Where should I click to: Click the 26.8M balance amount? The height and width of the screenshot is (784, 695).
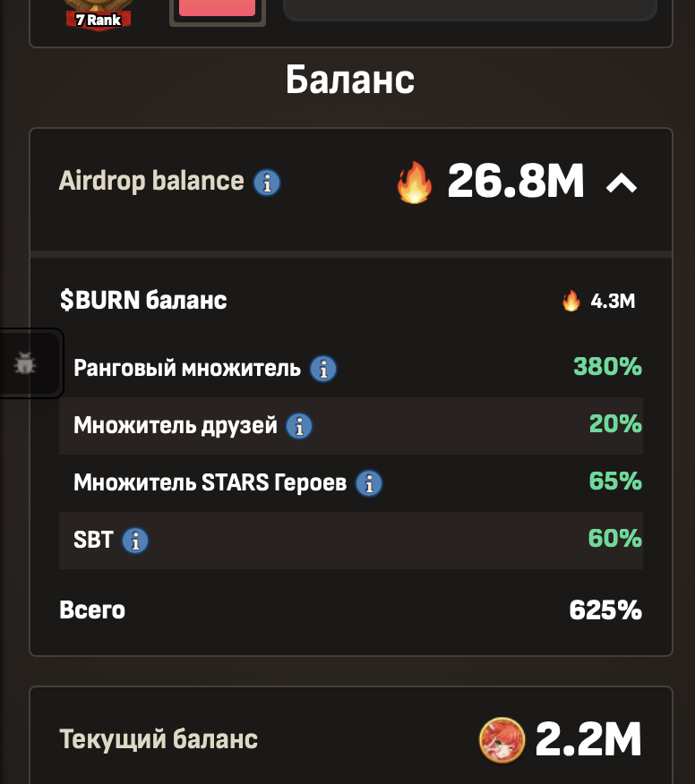[x=517, y=181]
